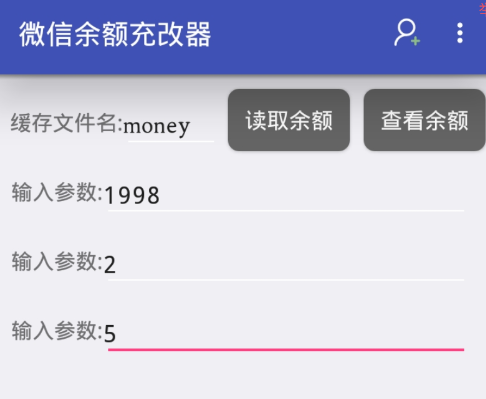Click the app title 微信余额充改器
Viewport: 486px width, 399px height.
tap(115, 34)
